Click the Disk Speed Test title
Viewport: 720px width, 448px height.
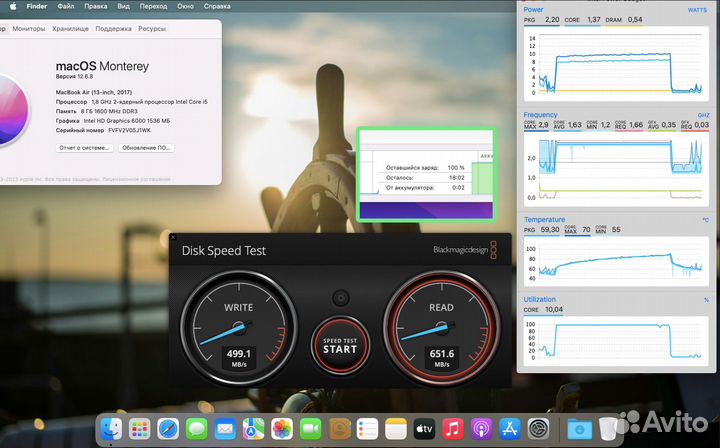224,251
